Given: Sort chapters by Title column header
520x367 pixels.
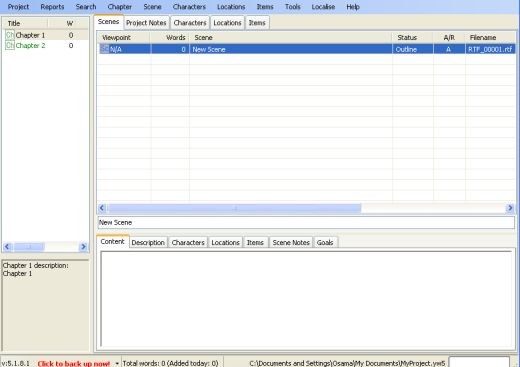Looking at the screenshot, I should [x=25, y=23].
